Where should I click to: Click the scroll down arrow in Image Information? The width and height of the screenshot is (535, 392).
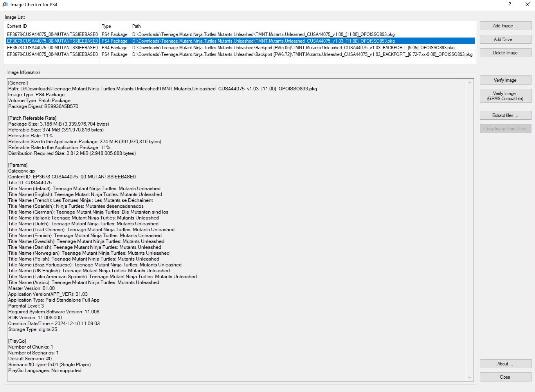(x=470, y=378)
